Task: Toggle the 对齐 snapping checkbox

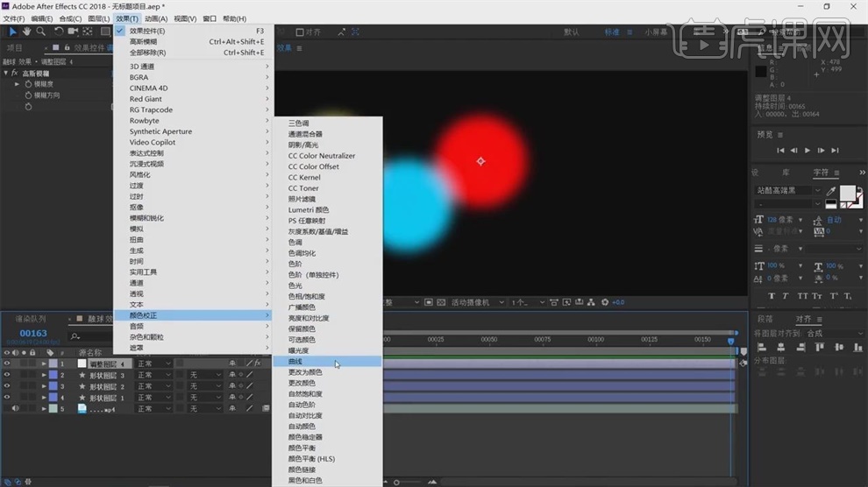Action: coord(301,32)
